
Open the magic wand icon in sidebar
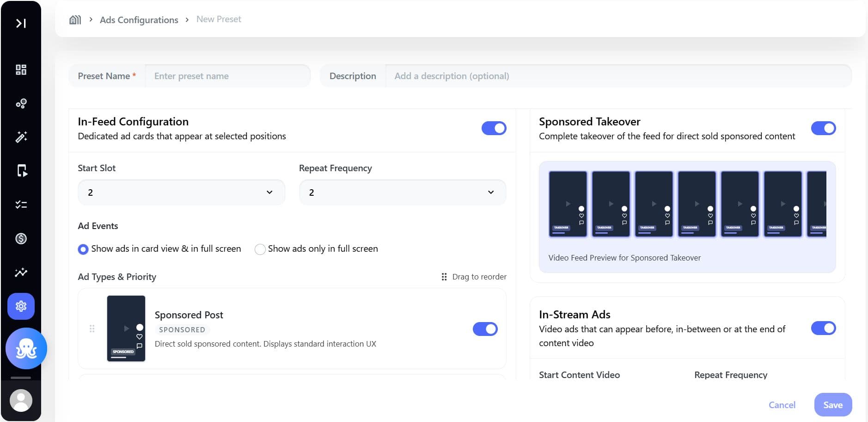click(21, 137)
